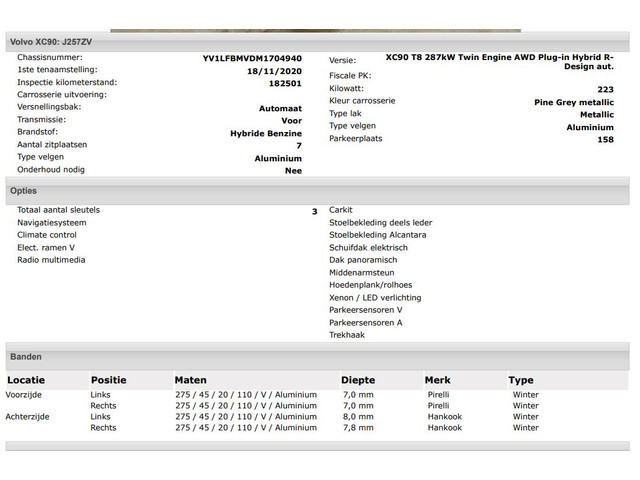Select the 8,0 mm tread depth value
This screenshot has height=480, width=640.
[357, 417]
